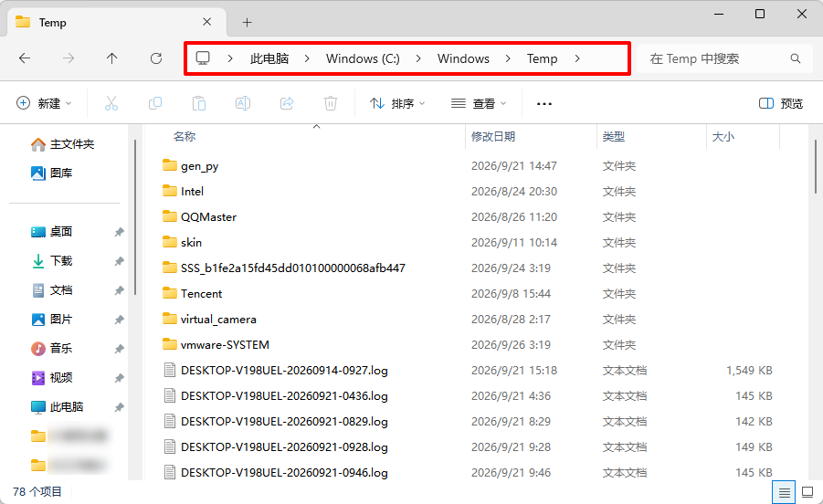Expand chevron after Windows (C:) breadcrumb
Viewport: 823px width, 504px height.
(418, 58)
